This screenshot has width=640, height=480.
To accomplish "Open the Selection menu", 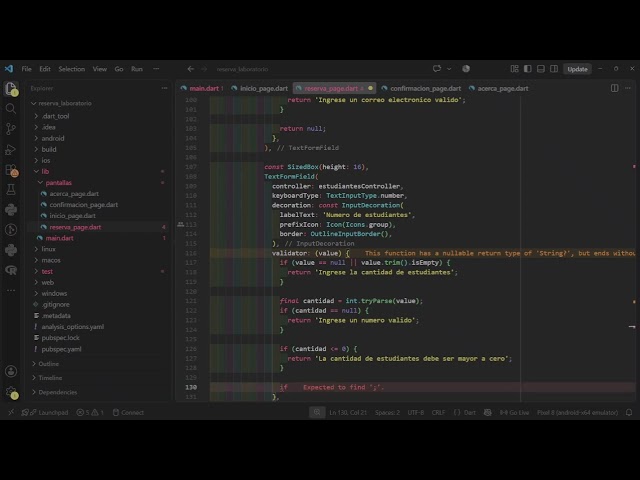I will tap(71, 69).
